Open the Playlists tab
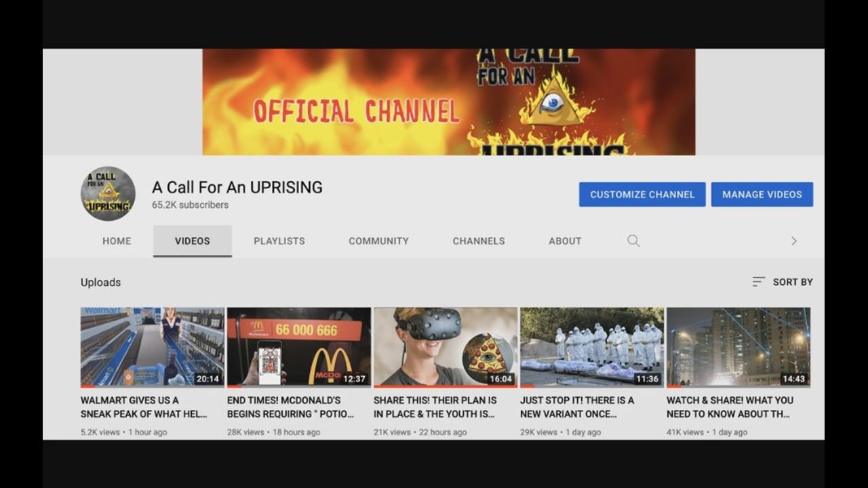Image resolution: width=868 pixels, height=488 pixels. pos(279,241)
